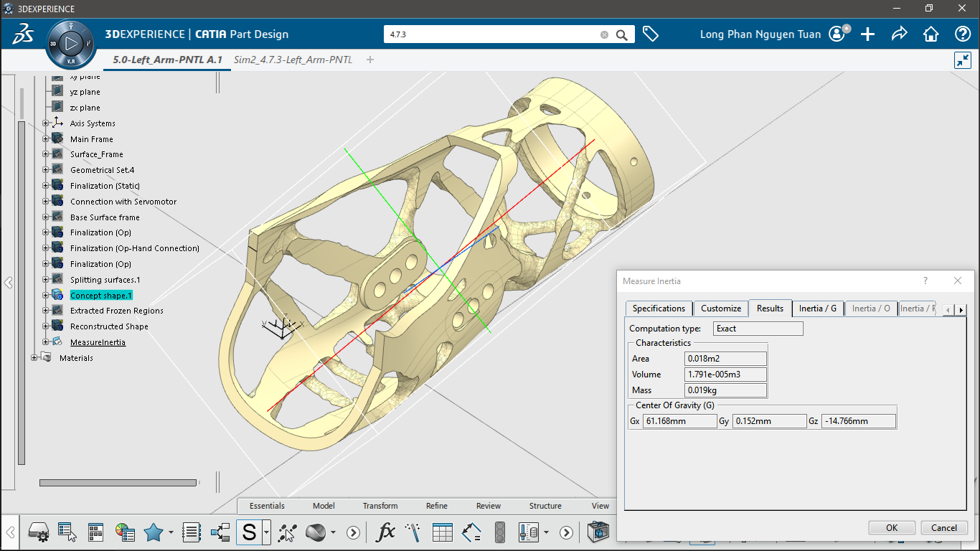
Task: Switch to the Transform tab
Action: click(380, 506)
